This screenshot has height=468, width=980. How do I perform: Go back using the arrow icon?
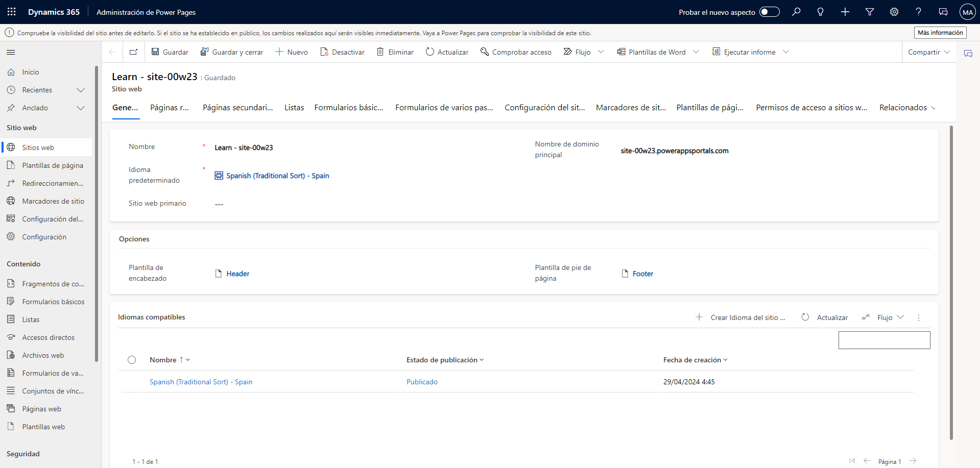click(112, 52)
